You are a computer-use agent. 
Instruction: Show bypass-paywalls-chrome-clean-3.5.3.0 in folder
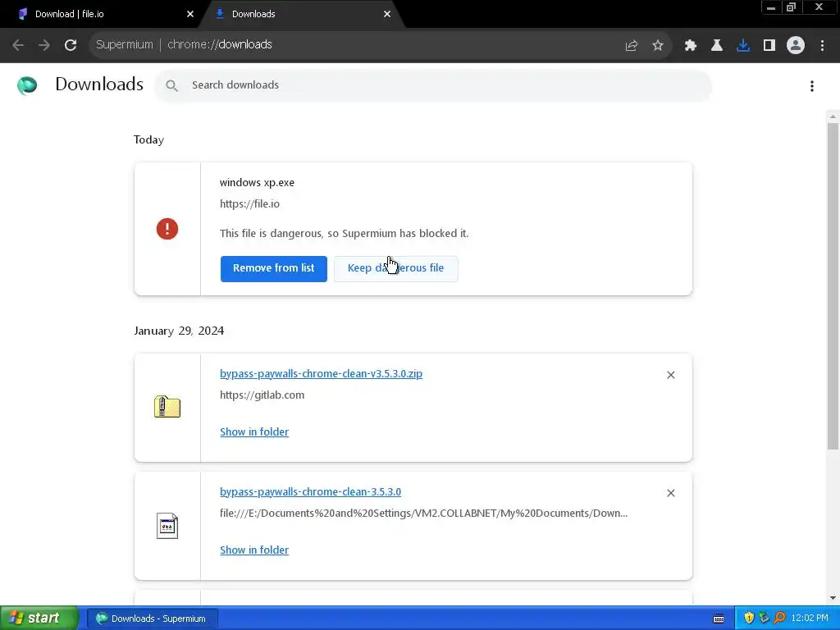point(254,550)
